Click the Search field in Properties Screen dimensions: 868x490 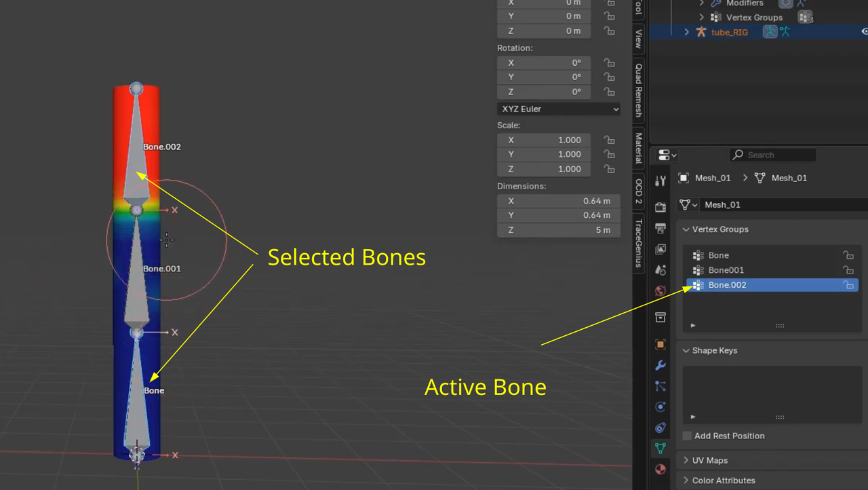773,155
